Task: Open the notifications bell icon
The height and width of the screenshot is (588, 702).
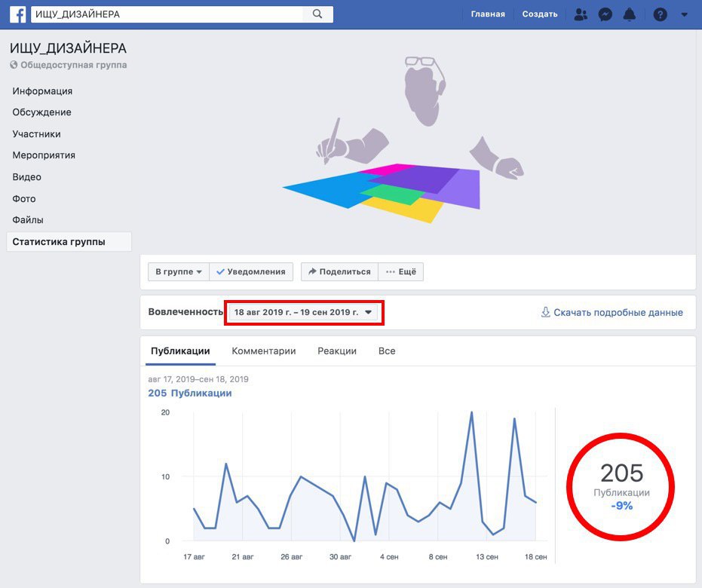Action: [x=630, y=14]
